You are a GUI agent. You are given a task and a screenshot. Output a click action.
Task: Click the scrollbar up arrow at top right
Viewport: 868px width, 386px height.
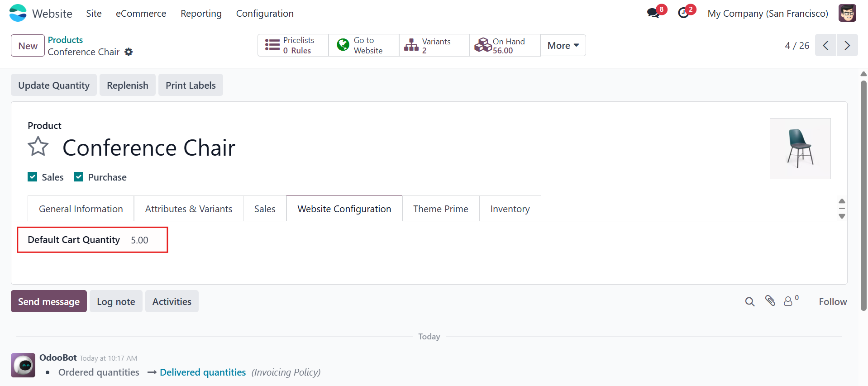[863, 74]
